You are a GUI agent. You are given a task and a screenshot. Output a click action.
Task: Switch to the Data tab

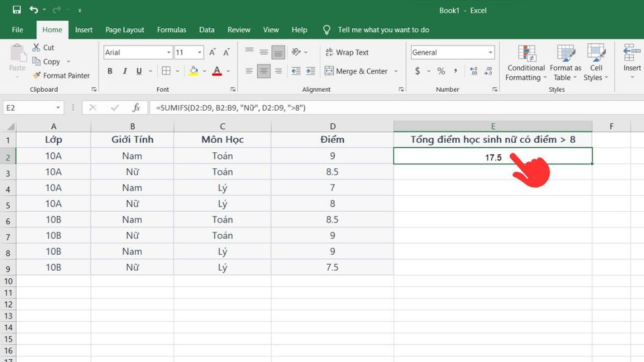tap(207, 29)
